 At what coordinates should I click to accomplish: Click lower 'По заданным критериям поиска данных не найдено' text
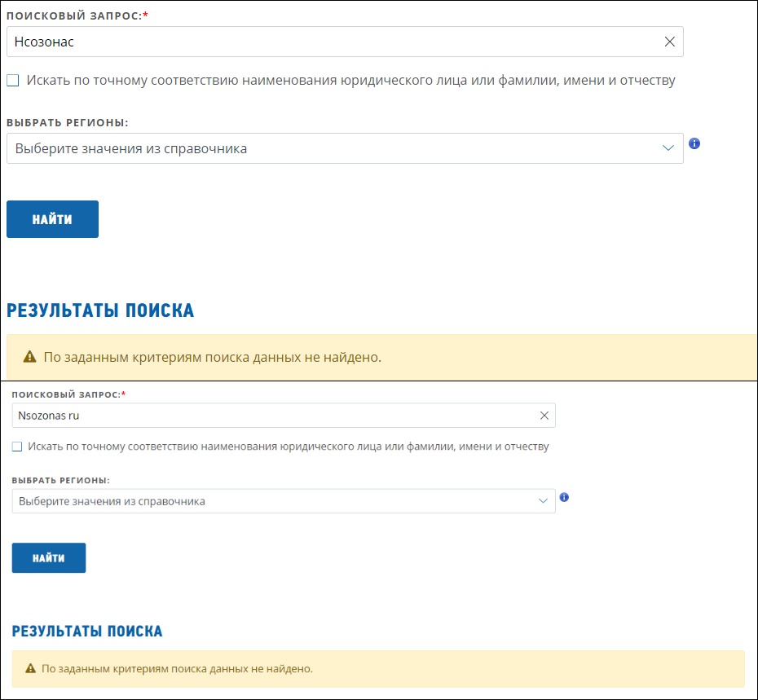[177, 668]
